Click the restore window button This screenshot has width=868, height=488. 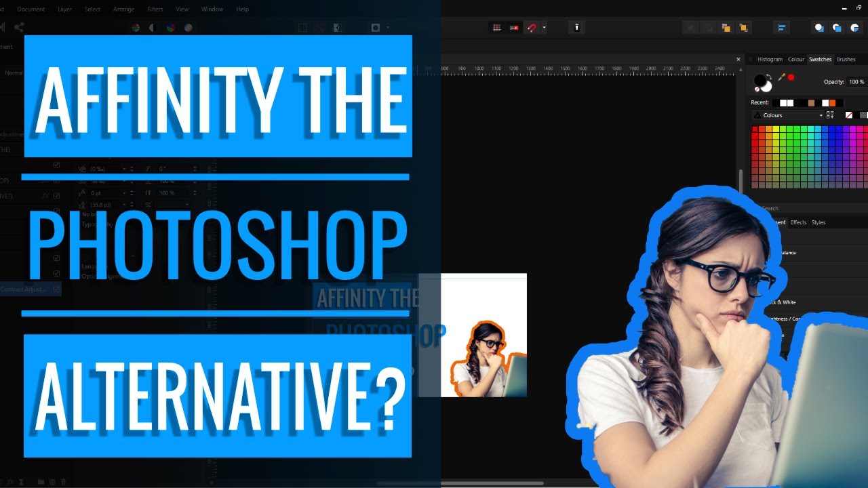tap(859, 7)
